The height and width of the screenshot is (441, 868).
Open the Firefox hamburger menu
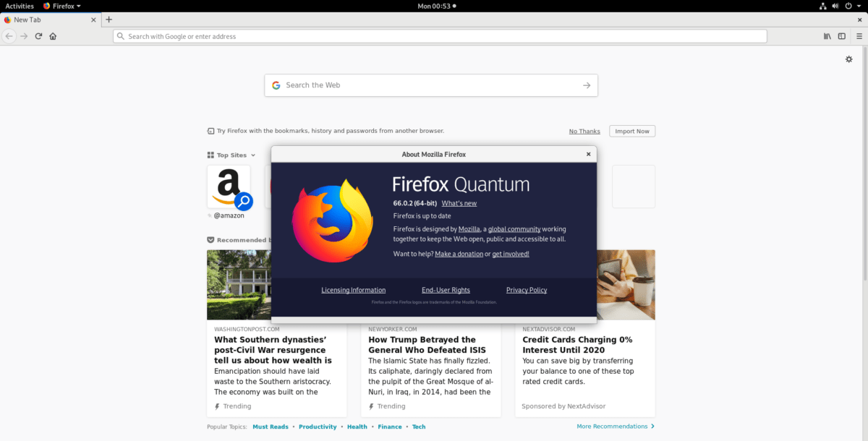(858, 36)
